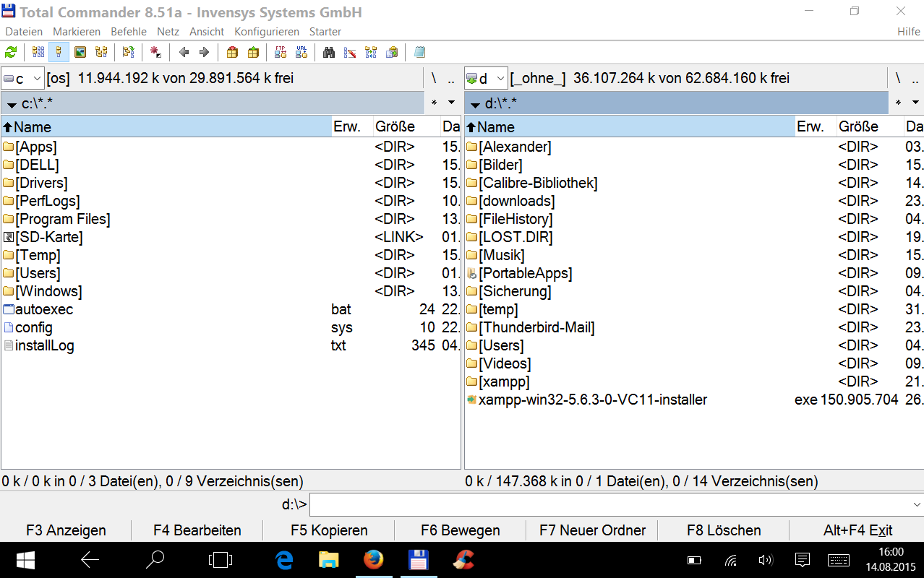The image size is (924, 578).
Task: Open the Starter menu
Action: pos(325,32)
